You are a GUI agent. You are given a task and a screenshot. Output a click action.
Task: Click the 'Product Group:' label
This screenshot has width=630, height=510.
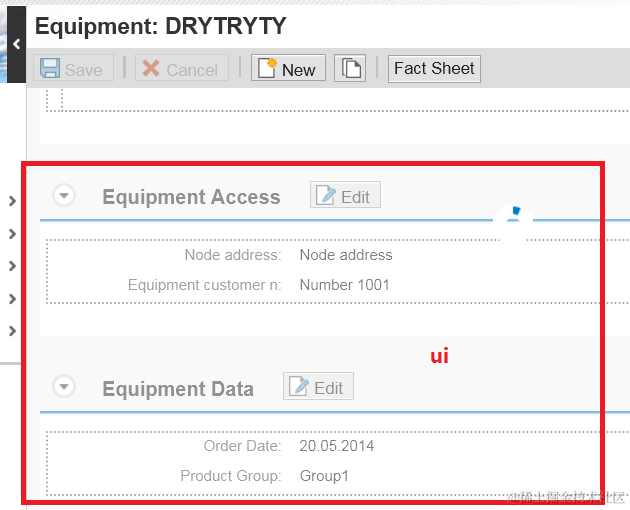(231, 476)
